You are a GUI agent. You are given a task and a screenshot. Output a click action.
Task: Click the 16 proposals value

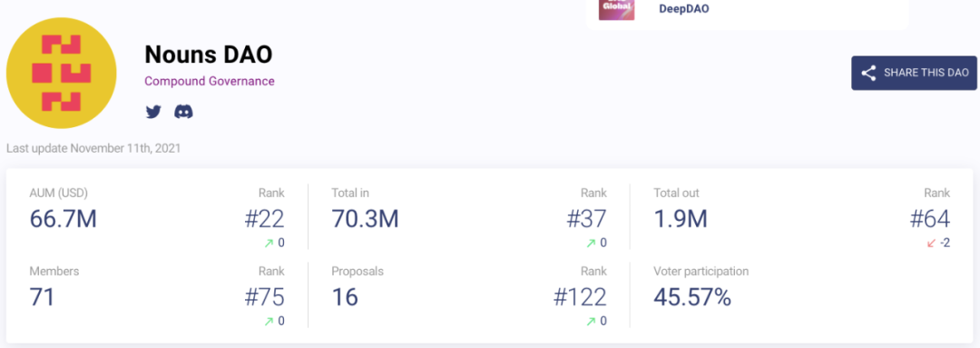coord(345,297)
